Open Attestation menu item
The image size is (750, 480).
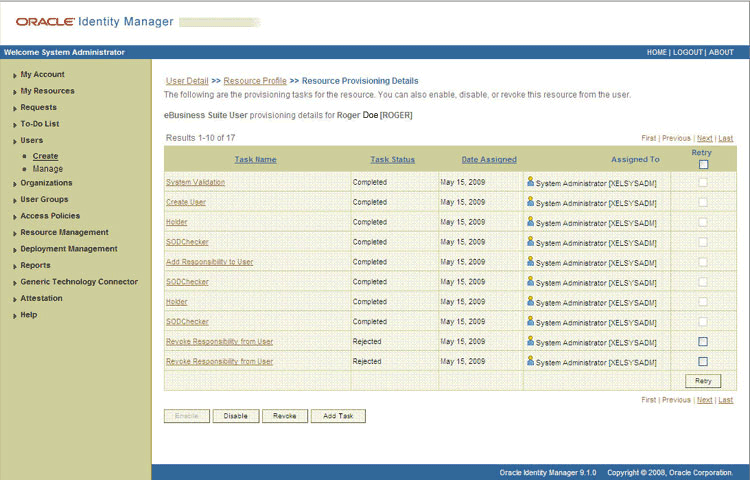[x=41, y=298]
